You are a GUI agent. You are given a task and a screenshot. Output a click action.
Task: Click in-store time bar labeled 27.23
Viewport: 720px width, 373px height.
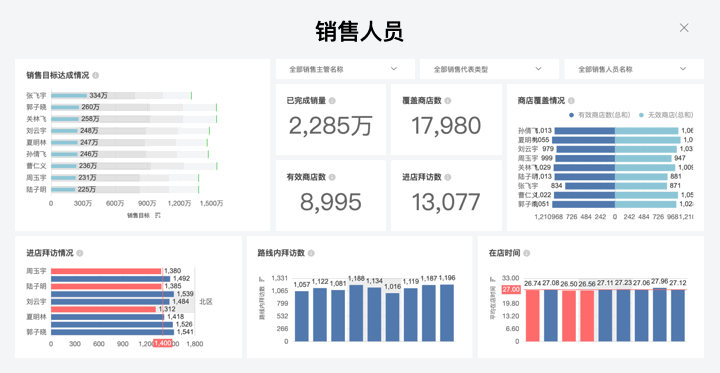pyautogui.click(x=624, y=315)
